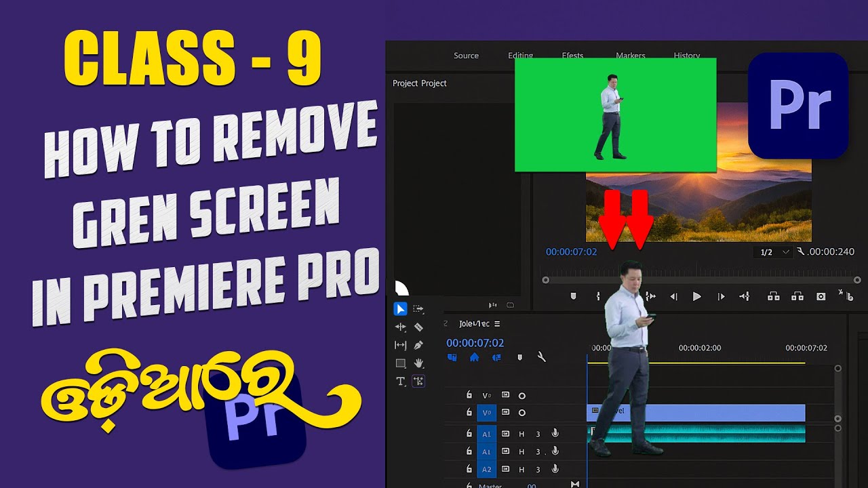Go to Out point in Program monitor
868x488 pixels.
650,296
